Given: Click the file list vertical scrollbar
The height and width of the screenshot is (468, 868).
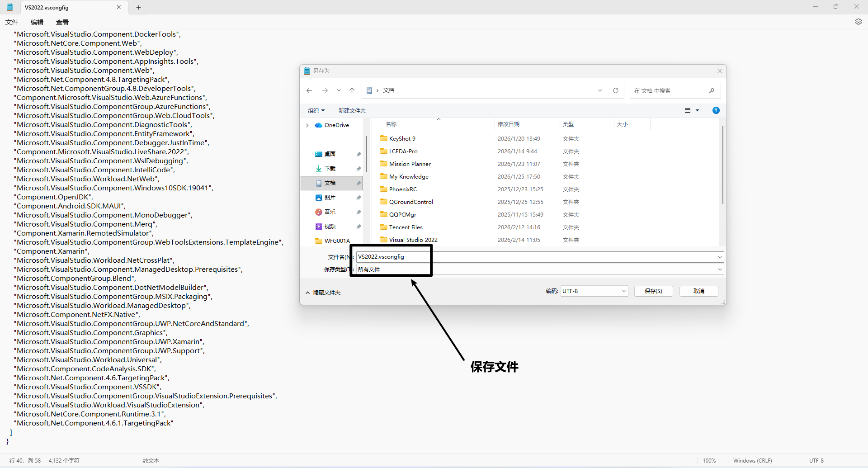Looking at the screenshot, I should pyautogui.click(x=722, y=165).
